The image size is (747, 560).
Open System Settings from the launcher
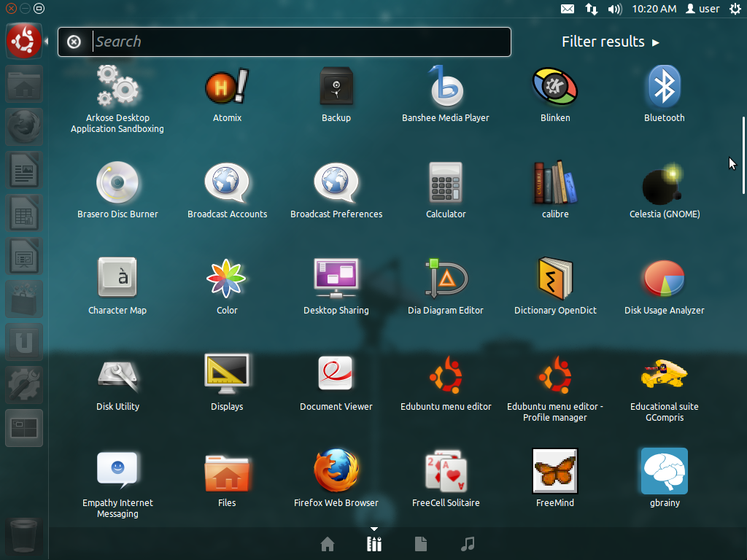pos(24,385)
